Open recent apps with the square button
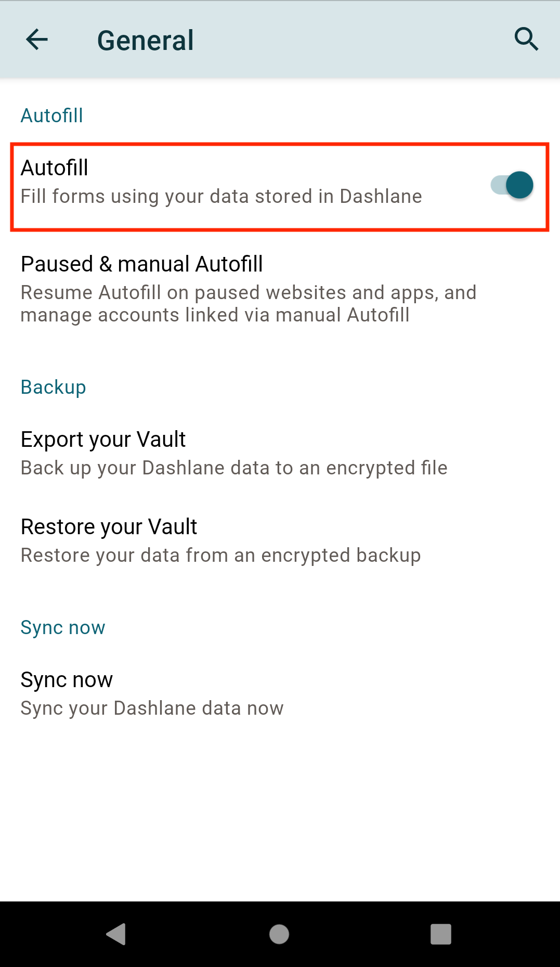The image size is (560, 967). (x=440, y=934)
